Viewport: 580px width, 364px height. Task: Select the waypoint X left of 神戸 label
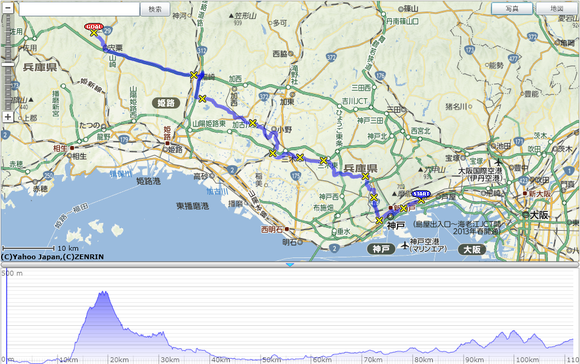pos(379,221)
